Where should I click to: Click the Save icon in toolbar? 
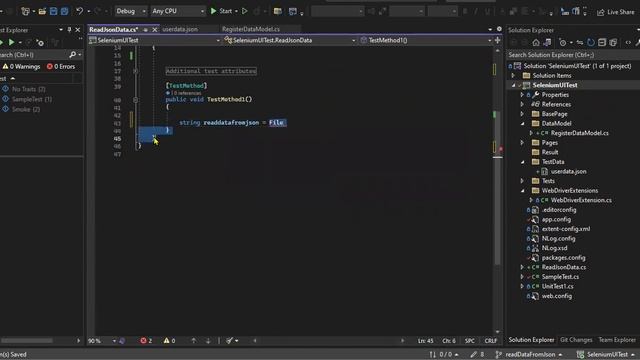(x=53, y=11)
